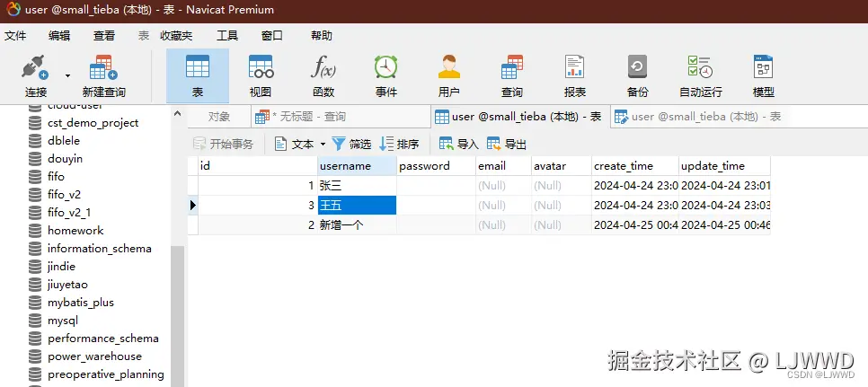
Task: Click the email column header
Action: [503, 166]
